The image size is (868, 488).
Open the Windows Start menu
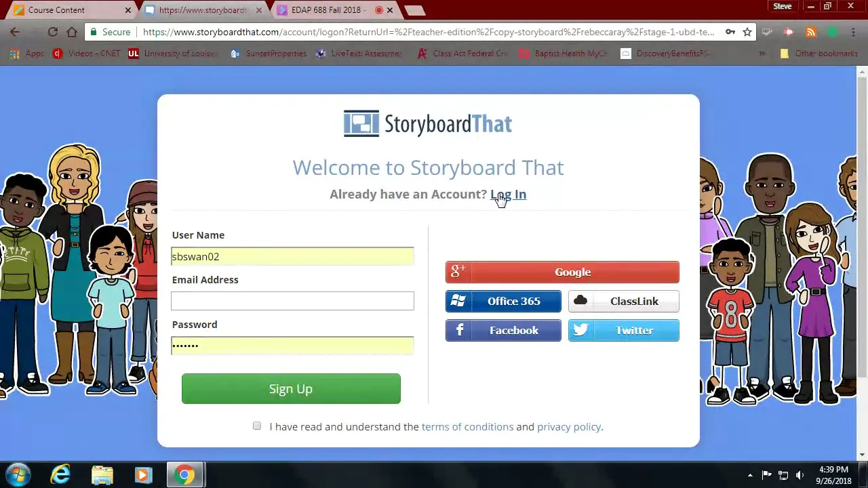18,475
